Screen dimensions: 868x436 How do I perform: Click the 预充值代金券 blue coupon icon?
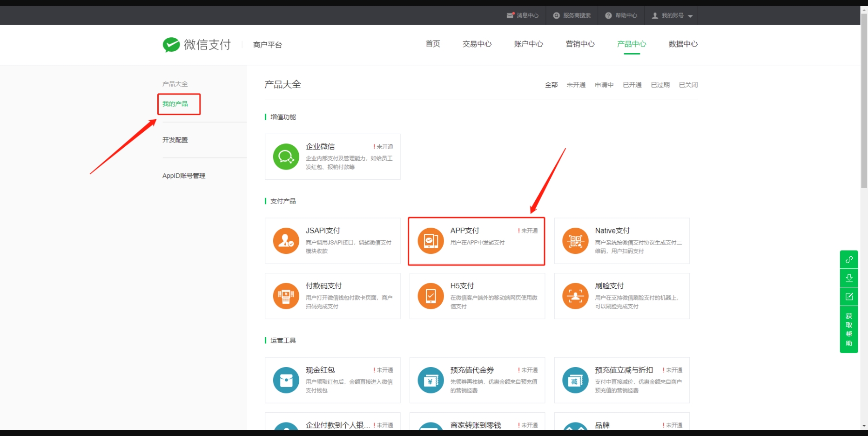tap(431, 380)
